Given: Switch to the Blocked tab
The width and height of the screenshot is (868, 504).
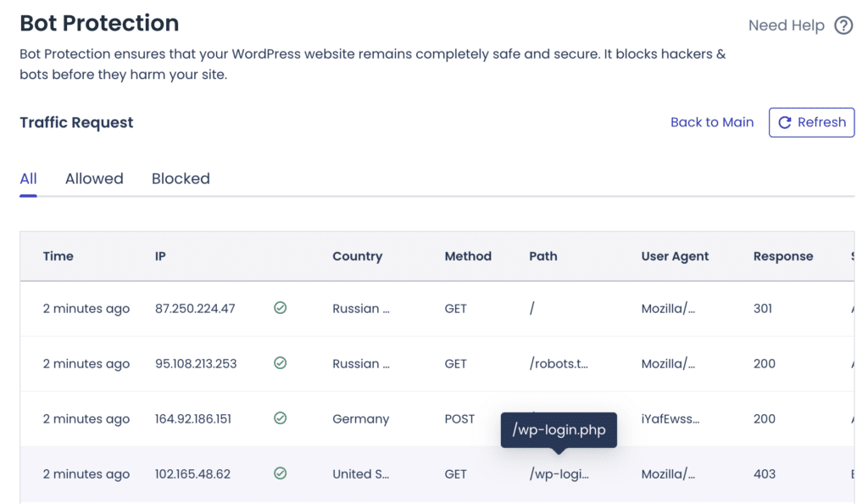Looking at the screenshot, I should click(181, 179).
